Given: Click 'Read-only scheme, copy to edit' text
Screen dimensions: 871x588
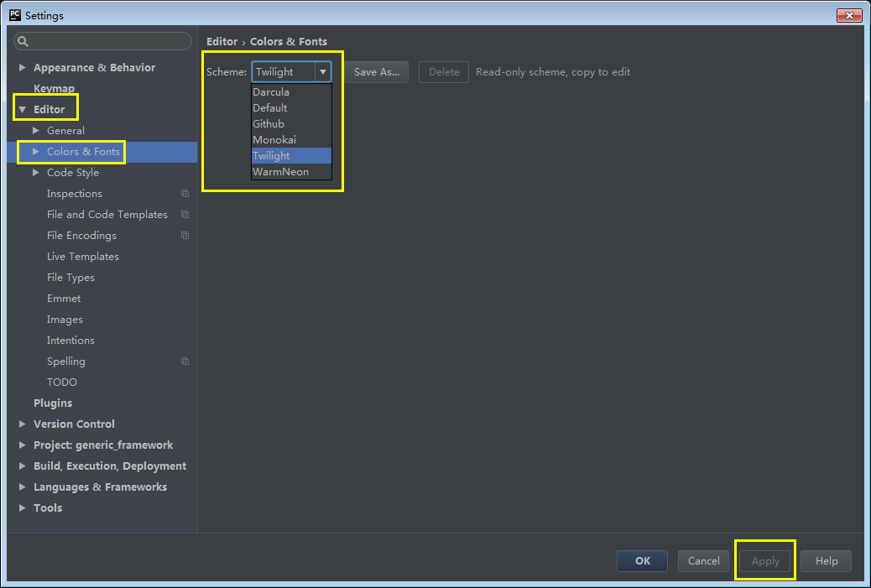Looking at the screenshot, I should pyautogui.click(x=553, y=72).
